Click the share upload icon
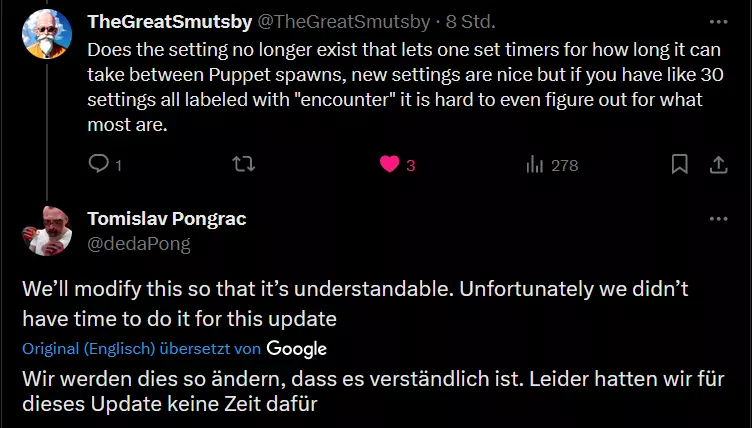 pos(717,164)
